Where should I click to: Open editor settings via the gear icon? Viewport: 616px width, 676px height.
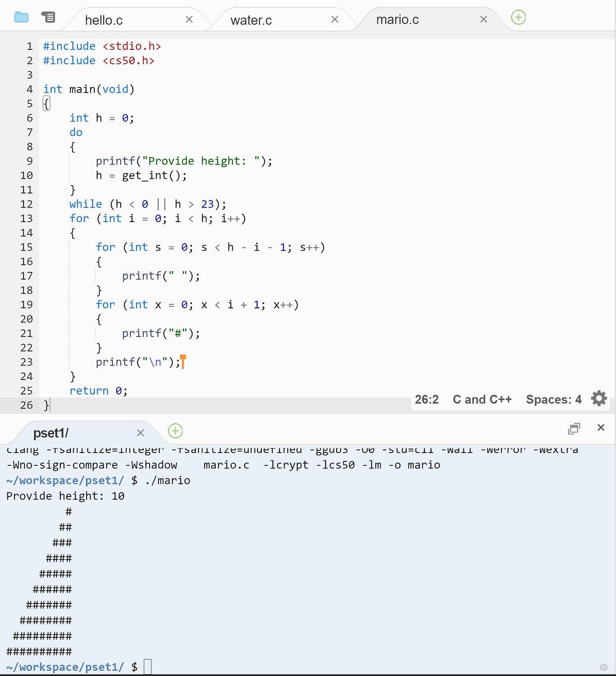[599, 398]
